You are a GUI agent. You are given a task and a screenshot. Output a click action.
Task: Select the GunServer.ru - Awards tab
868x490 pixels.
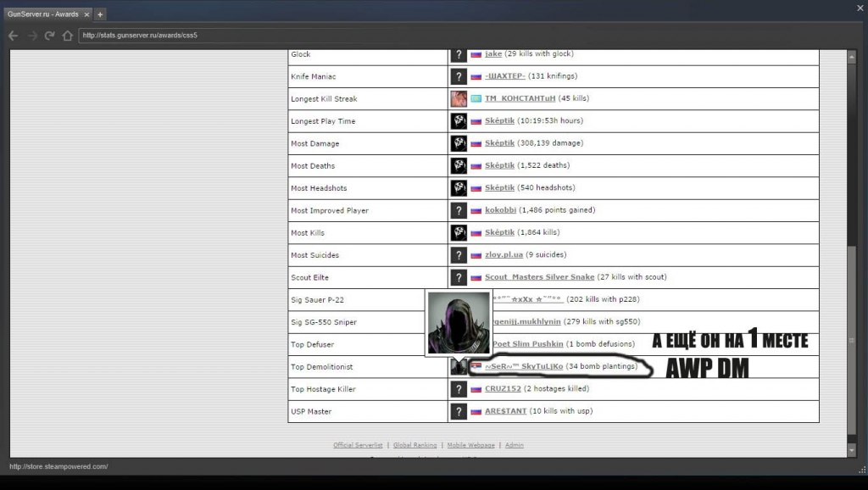pos(42,14)
